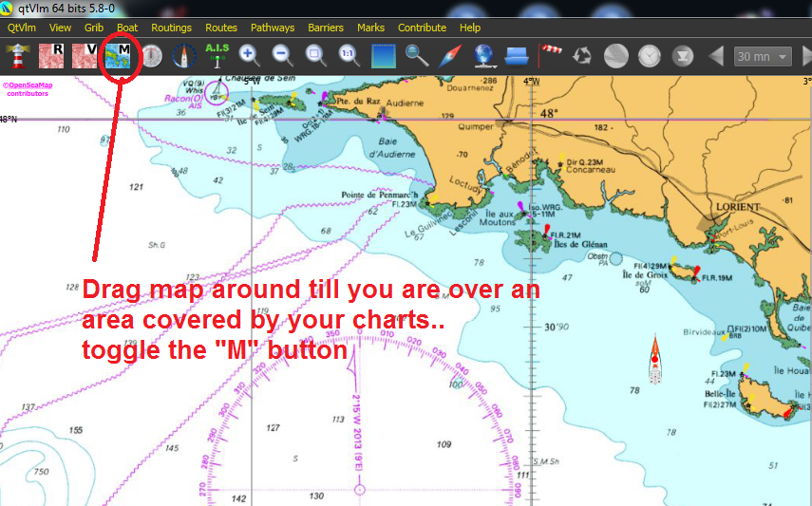Expand the 30 mn time step dropdown

click(x=763, y=56)
